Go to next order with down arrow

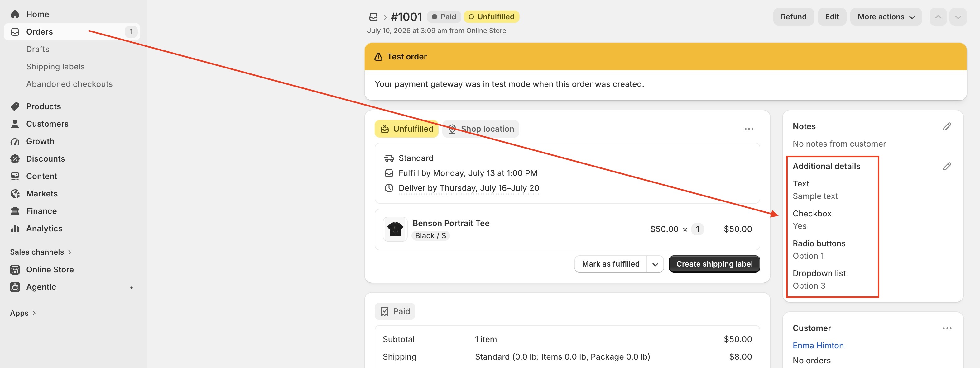coord(958,17)
